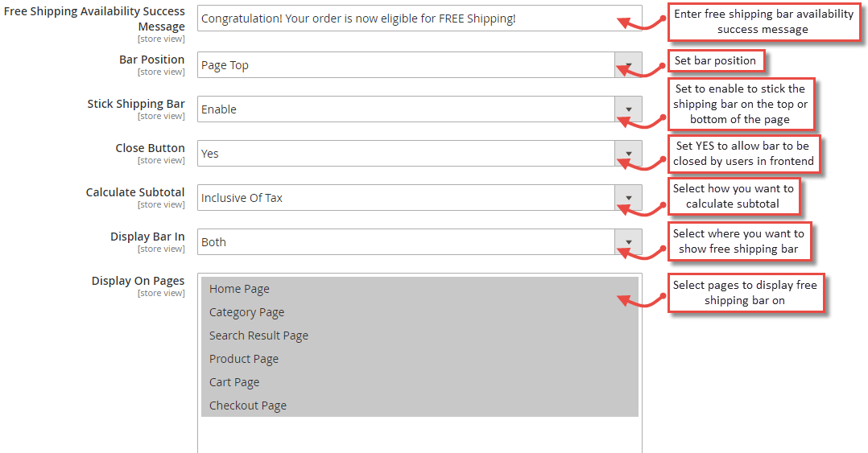Expand the Calculate Subtotal dropdown arrow

pos(628,198)
